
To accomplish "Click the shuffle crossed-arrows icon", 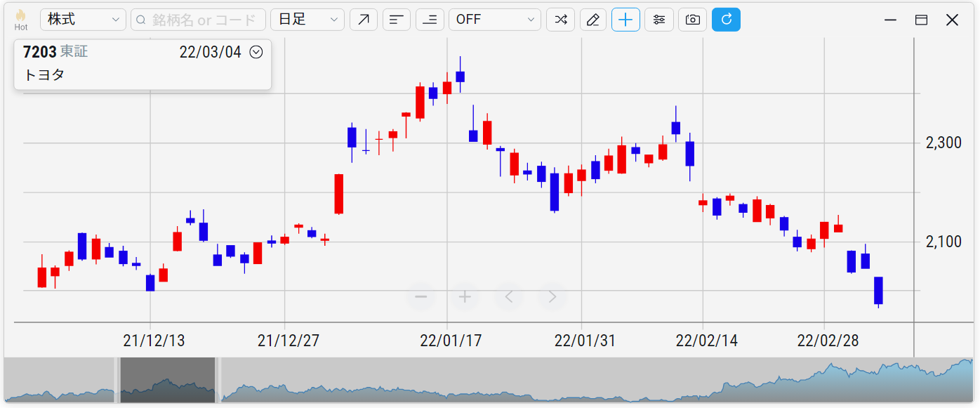I will (560, 20).
